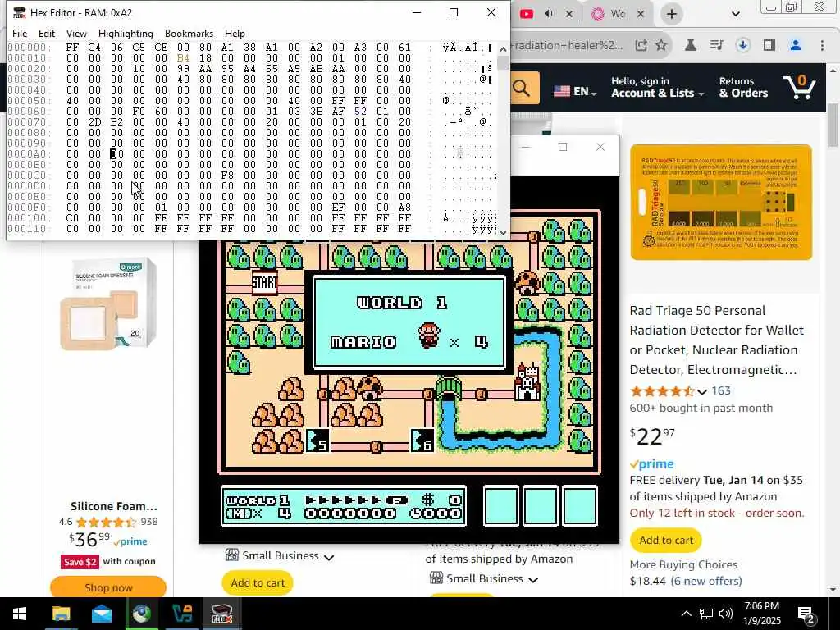Mute the YouTube tab via speaker icon

point(549,14)
